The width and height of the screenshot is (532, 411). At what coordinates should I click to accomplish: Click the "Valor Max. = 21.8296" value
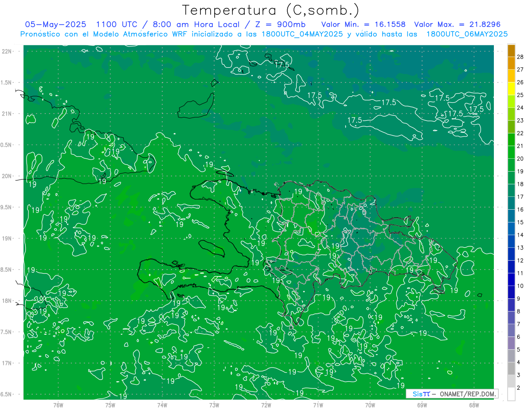click(457, 24)
